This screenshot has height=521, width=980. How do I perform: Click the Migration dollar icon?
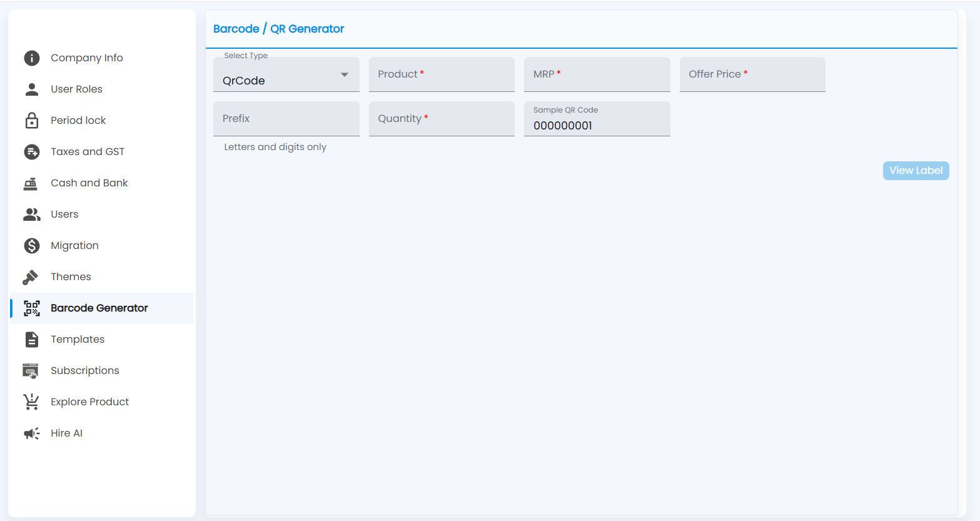coord(32,246)
